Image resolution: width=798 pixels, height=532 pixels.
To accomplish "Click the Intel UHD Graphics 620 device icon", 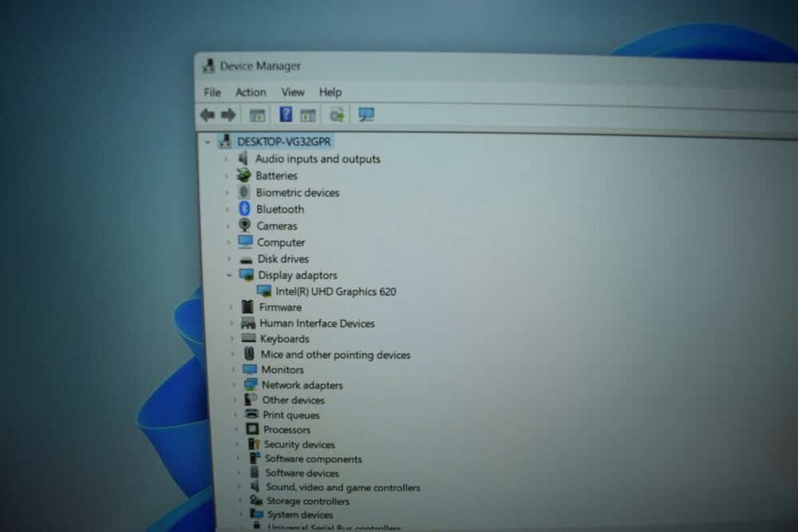I will 264,291.
